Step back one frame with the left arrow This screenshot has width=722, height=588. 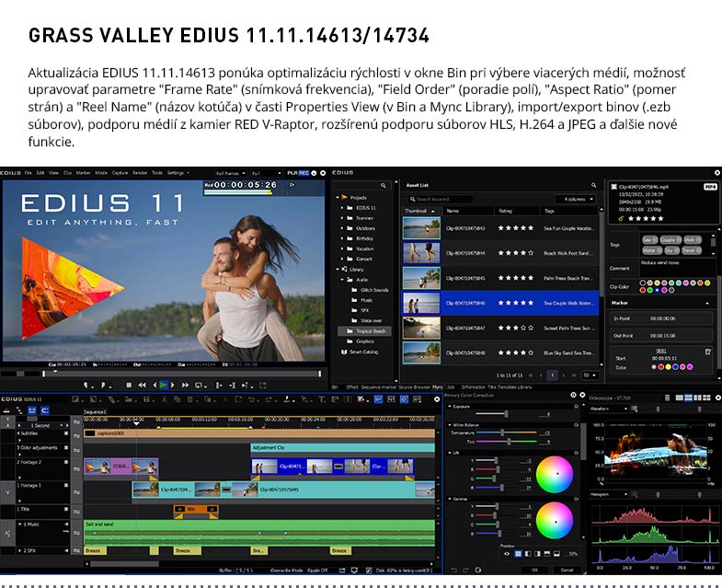(x=155, y=385)
